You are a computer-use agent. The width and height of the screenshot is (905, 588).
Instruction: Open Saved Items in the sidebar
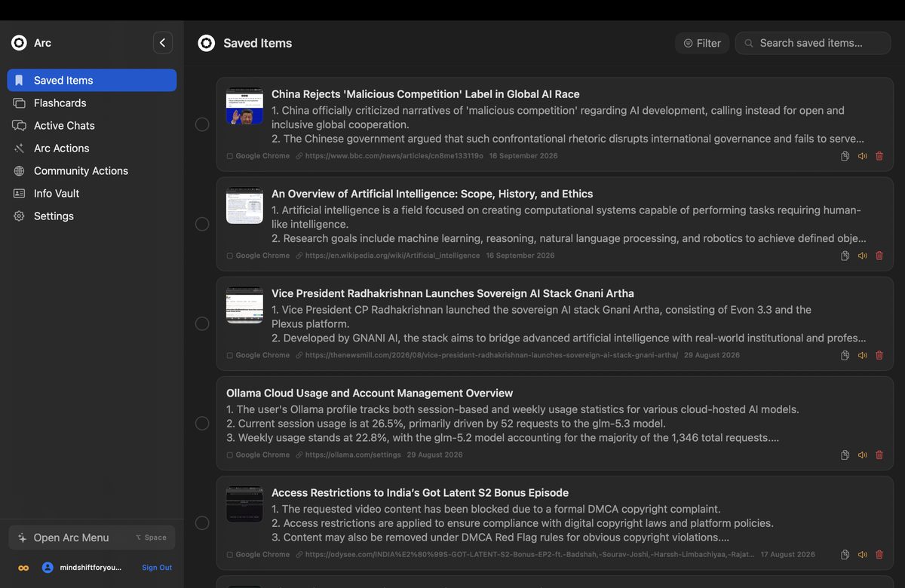click(x=92, y=80)
